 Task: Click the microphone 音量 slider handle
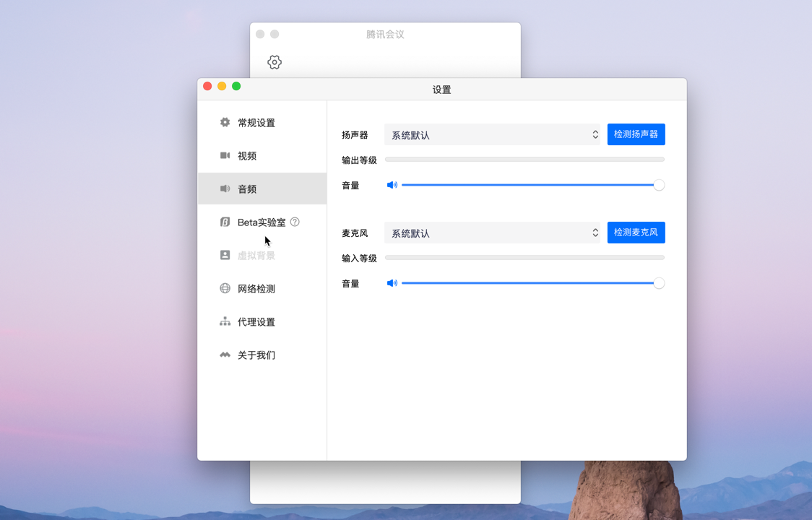(659, 283)
